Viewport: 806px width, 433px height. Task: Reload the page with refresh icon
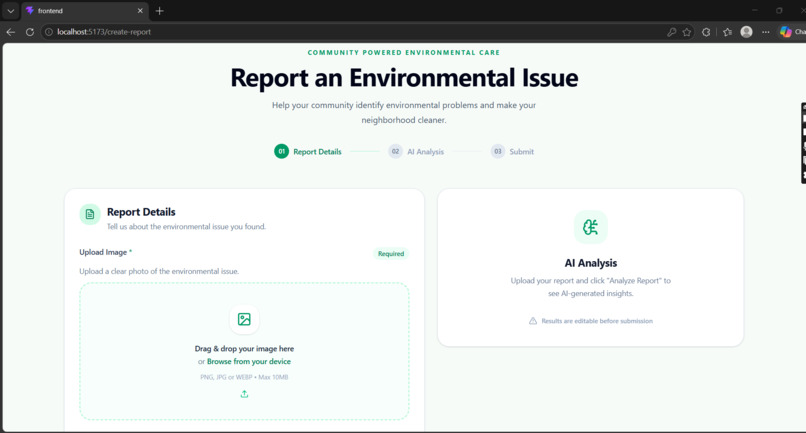click(x=30, y=32)
